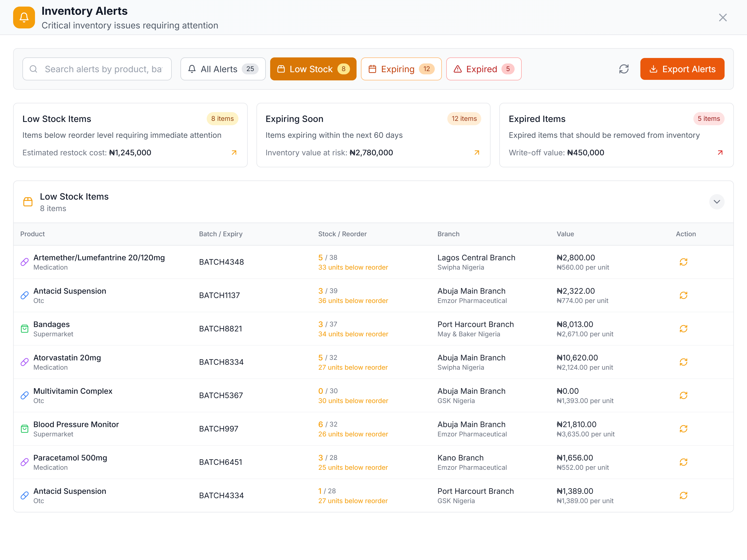Toggle the Low Stock filter
Viewport: 747px width, 560px height.
pos(313,69)
